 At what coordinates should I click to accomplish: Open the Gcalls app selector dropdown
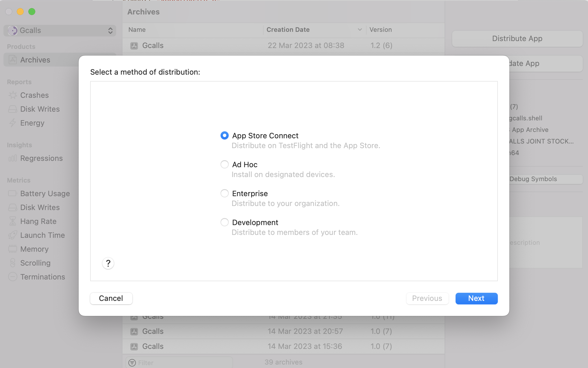(60, 30)
